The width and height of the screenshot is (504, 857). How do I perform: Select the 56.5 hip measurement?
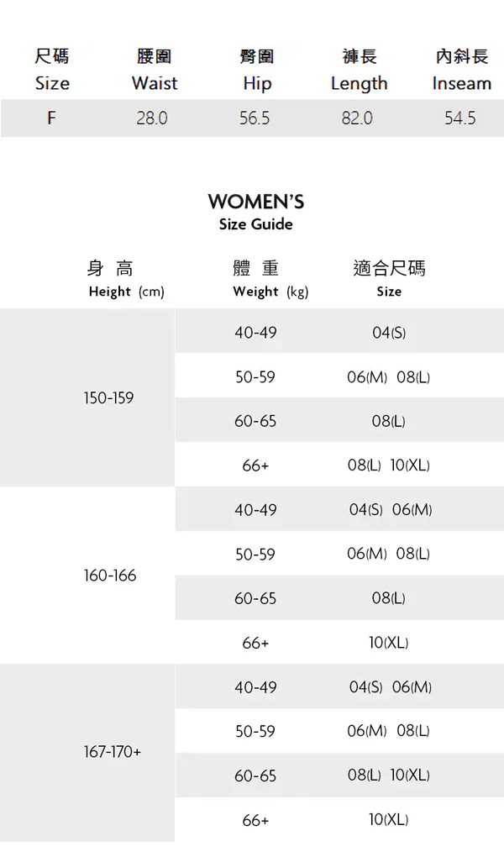pyautogui.click(x=255, y=118)
